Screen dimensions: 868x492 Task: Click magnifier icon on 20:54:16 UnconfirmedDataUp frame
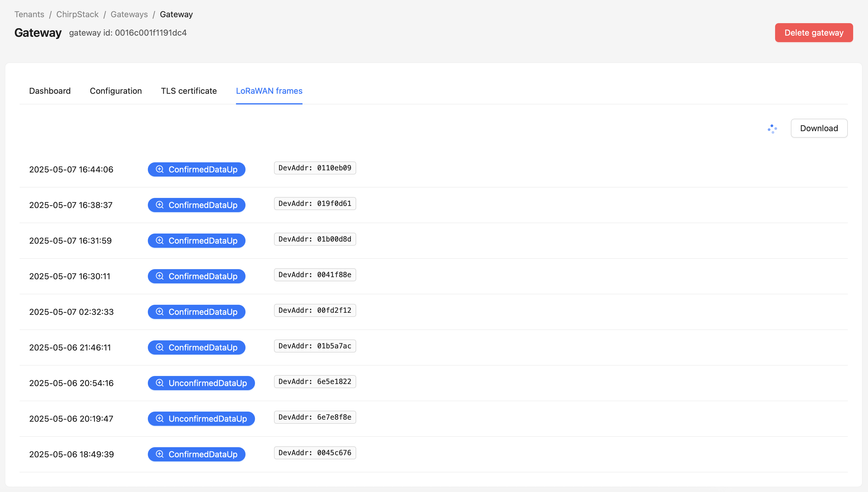pos(159,383)
